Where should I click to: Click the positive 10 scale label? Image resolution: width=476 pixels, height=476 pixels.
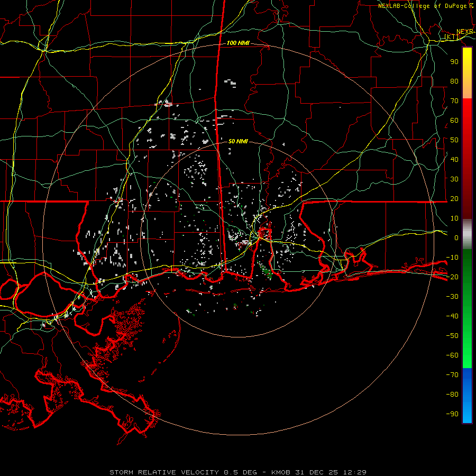coord(454,218)
